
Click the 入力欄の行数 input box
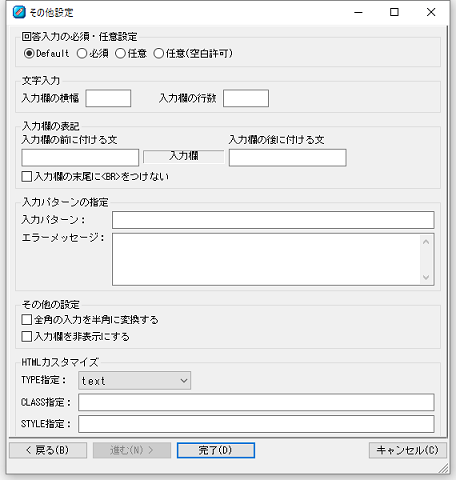(246, 98)
